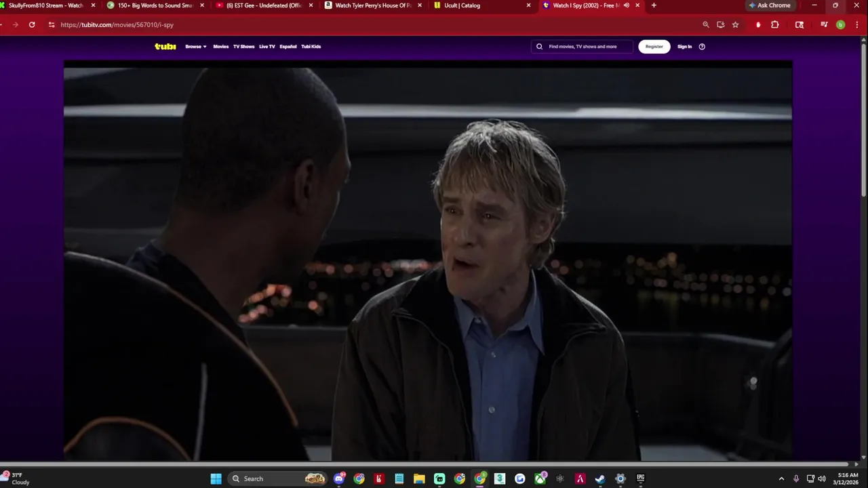This screenshot has width=868, height=488.
Task: Click the Sign In link
Action: [x=685, y=47]
